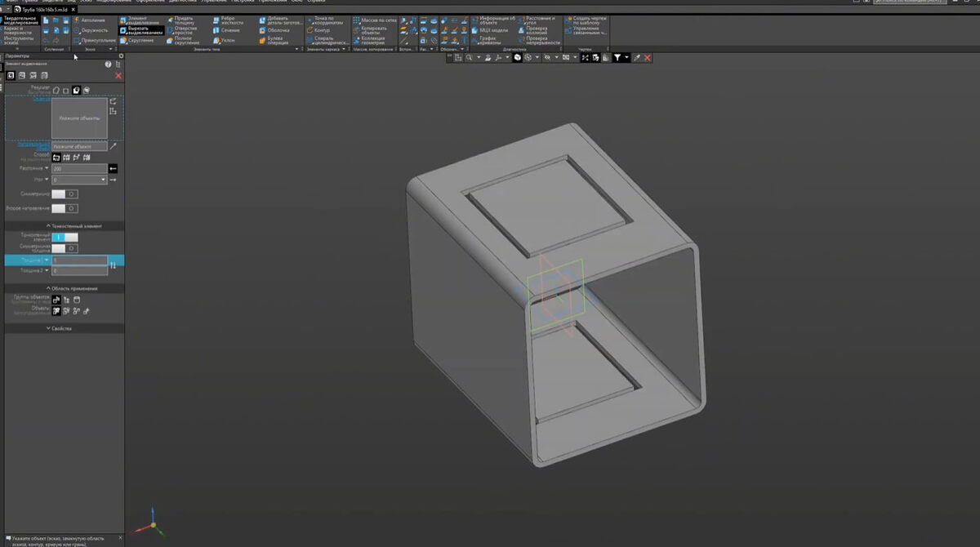Disable the Тонкостенный элемент switch
Viewport: 980px width, 547px height.
[x=65, y=237]
